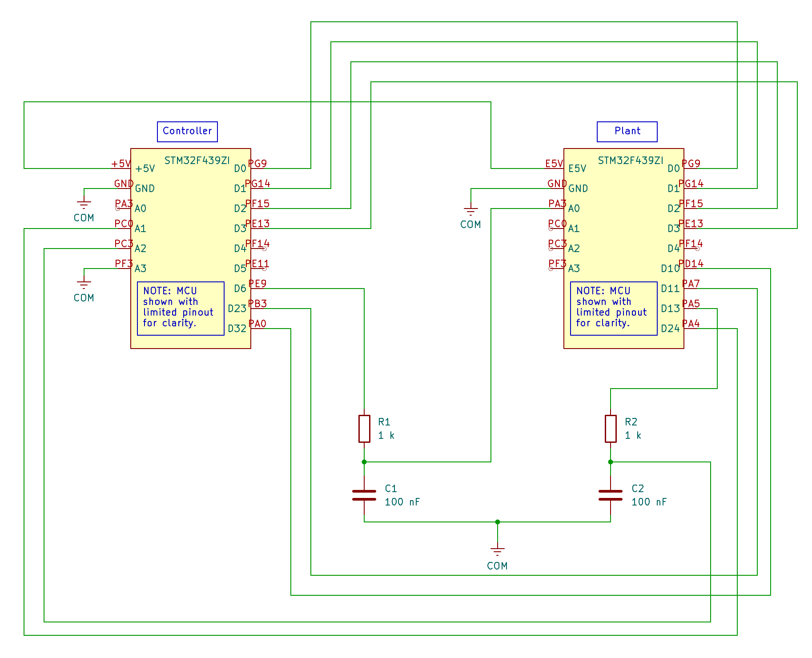Select the C2 capacitor symbol
812x658 pixels.
click(x=611, y=495)
